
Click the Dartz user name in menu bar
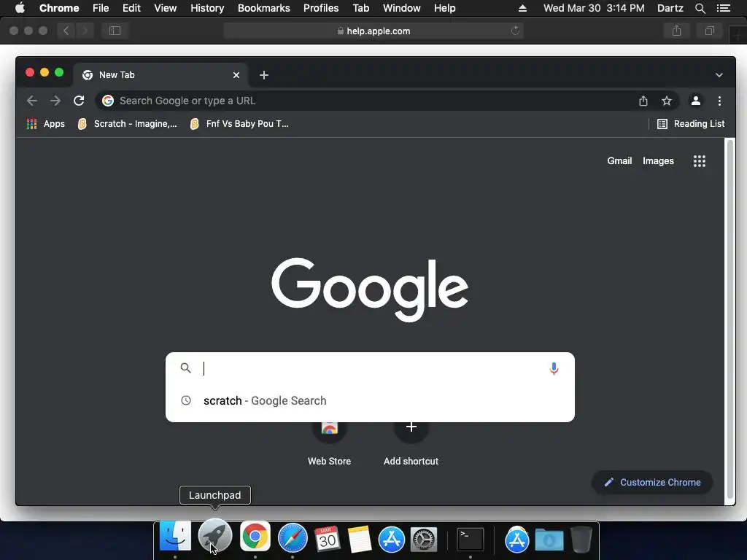(x=670, y=8)
